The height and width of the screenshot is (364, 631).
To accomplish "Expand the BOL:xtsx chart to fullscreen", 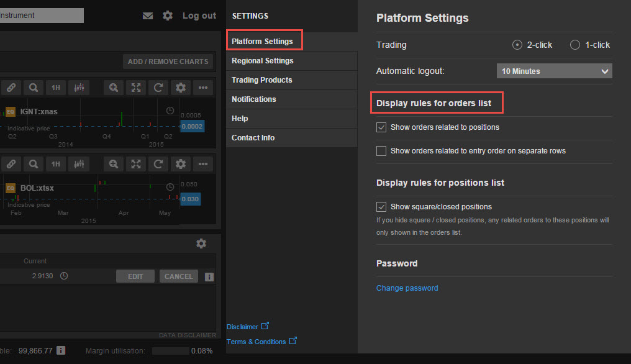I will click(x=136, y=164).
